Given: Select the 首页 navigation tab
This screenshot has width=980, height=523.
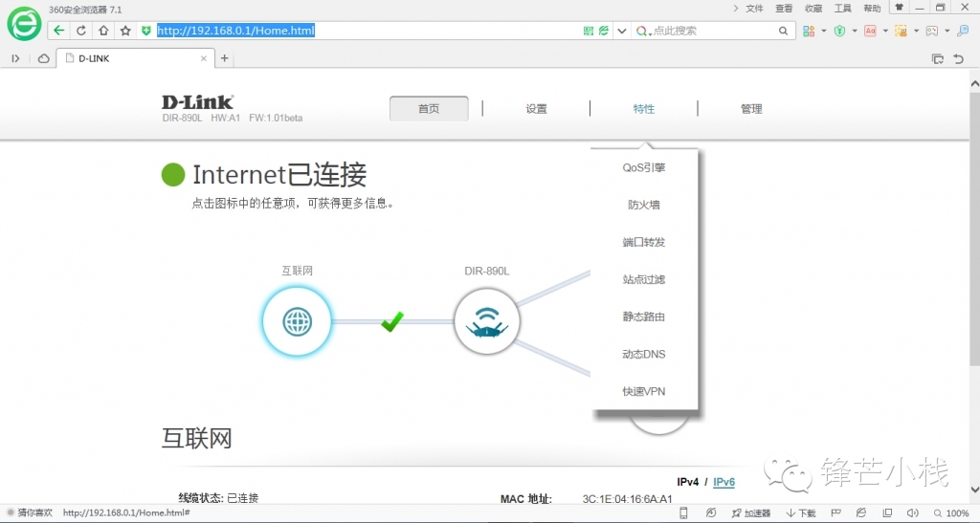Looking at the screenshot, I should click(429, 109).
